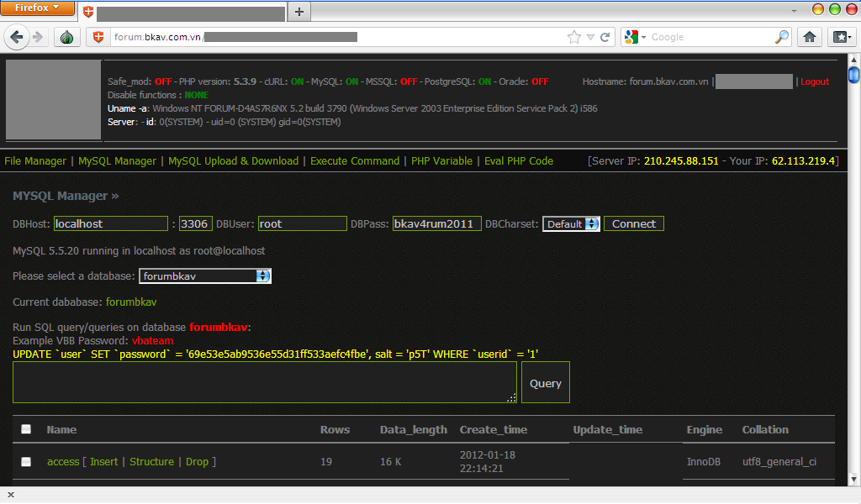Toggle the select-all tables checkbox
This screenshot has width=861, height=504.
26,429
